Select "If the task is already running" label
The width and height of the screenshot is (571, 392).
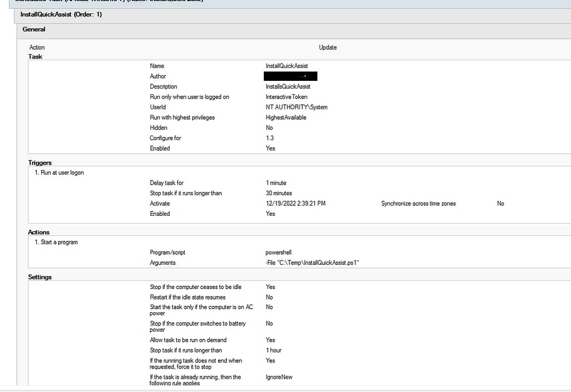tap(195, 380)
